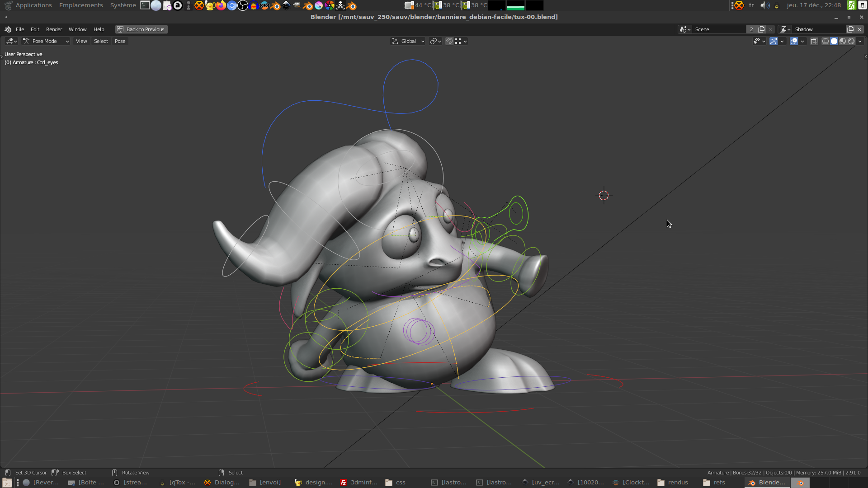Click the Chromium launcher icon
Screen dimensions: 868x488
click(x=232, y=5)
